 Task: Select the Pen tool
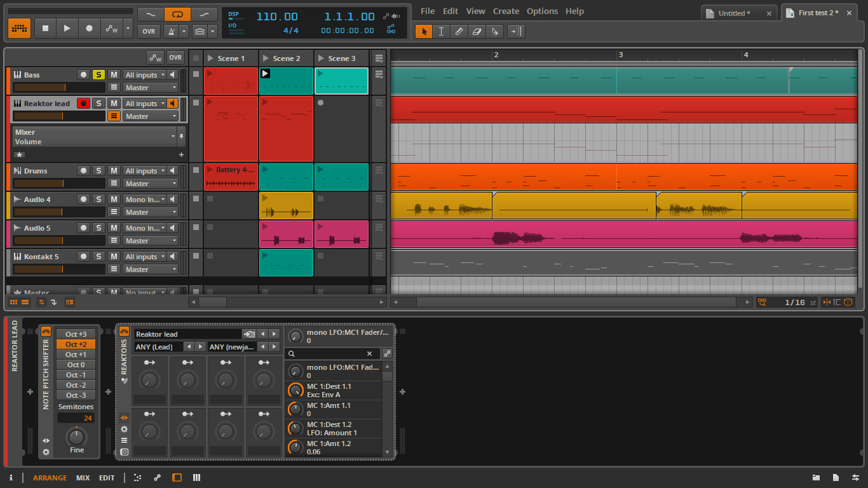459,31
